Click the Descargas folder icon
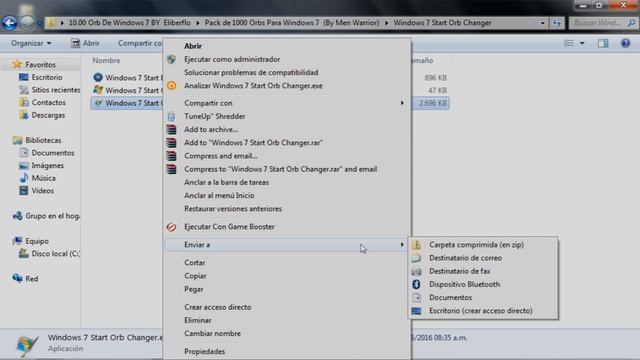640x360 pixels. pyautogui.click(x=24, y=115)
